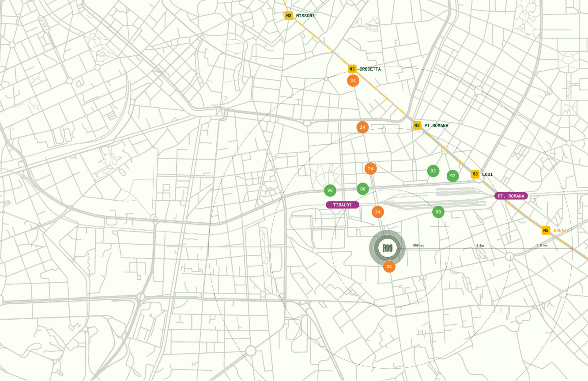Click the central R99 location marker
588x381 pixels.
[x=387, y=248]
